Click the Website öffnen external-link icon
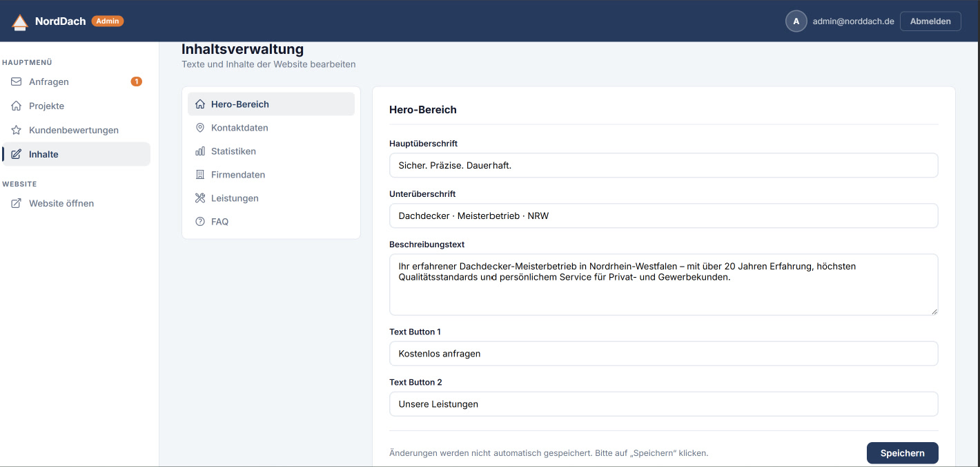The image size is (980, 467). coord(17,203)
